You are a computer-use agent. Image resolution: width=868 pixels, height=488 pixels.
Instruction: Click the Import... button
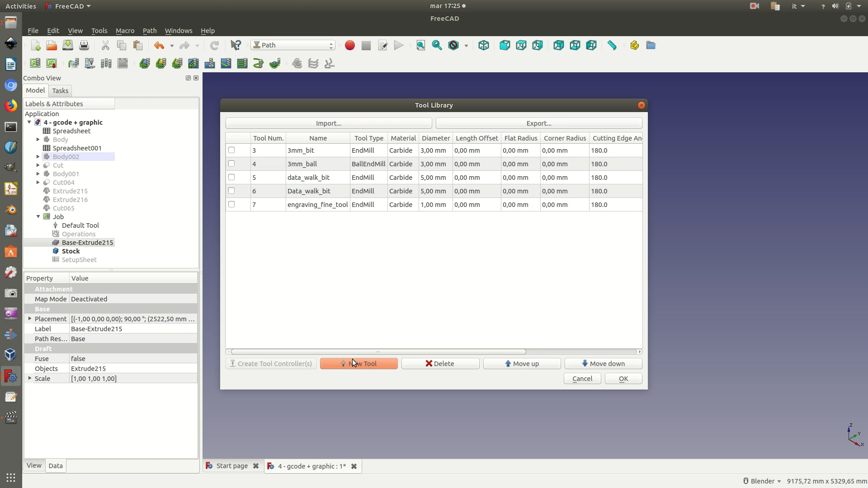(329, 123)
